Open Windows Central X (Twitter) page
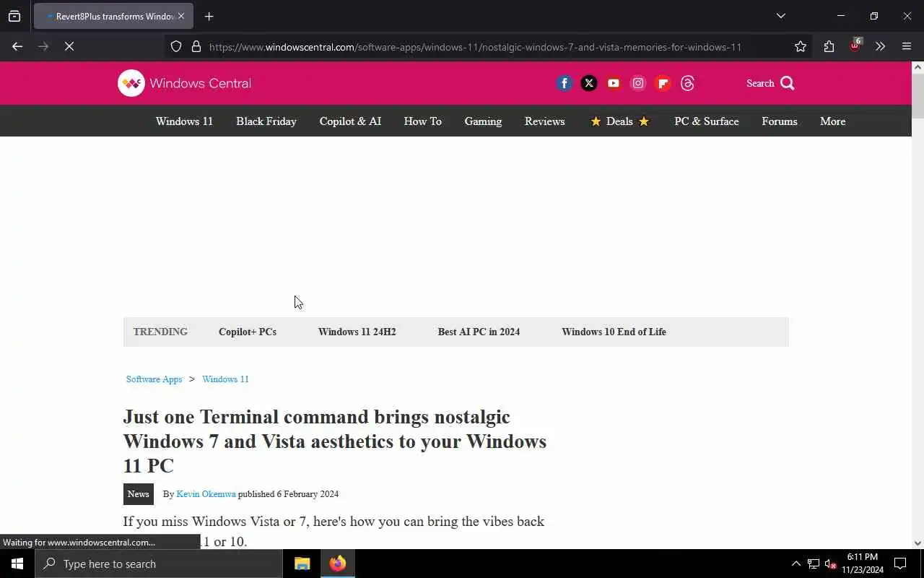The image size is (924, 578). tap(589, 83)
